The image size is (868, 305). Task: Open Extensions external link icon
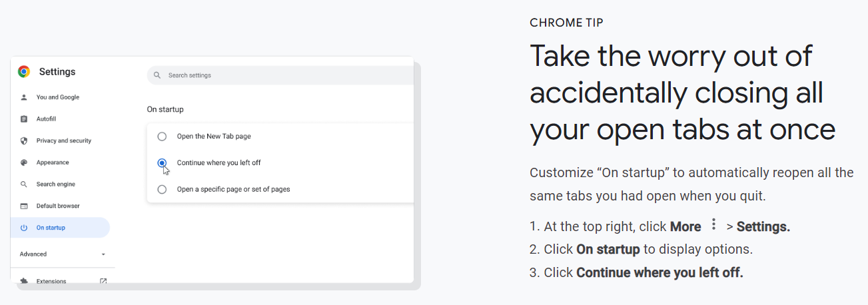point(103,281)
